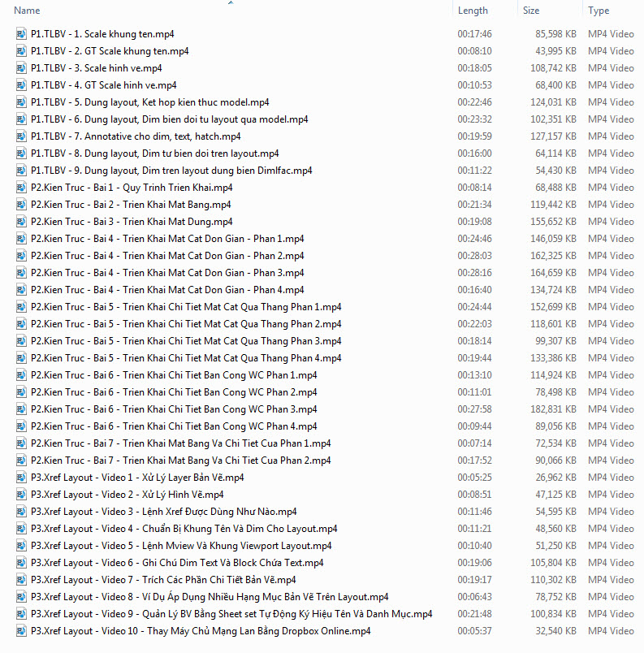The image size is (644, 653).
Task: Click the MP4 icon for P1.TLBV - 5. Dung layout, Ket hop
Action: pyautogui.click(x=21, y=102)
